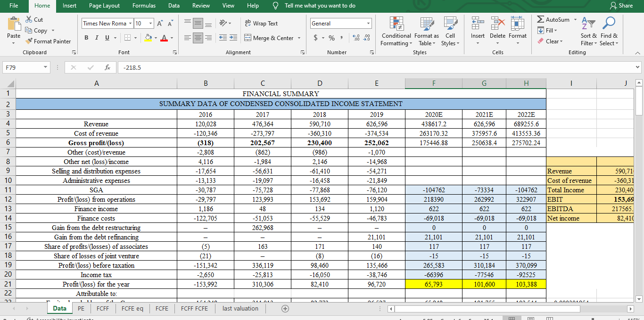Click the Increase Font Size icon
Screen dimensions: 644x320
159,24
